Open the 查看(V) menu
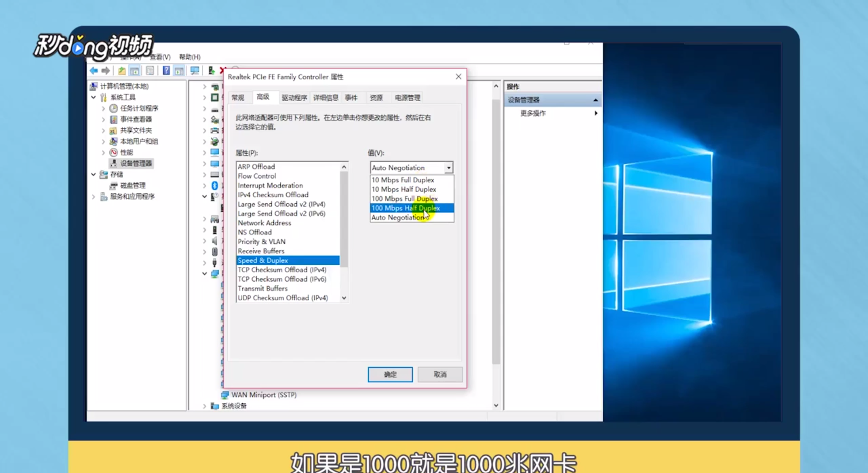 (x=160, y=57)
